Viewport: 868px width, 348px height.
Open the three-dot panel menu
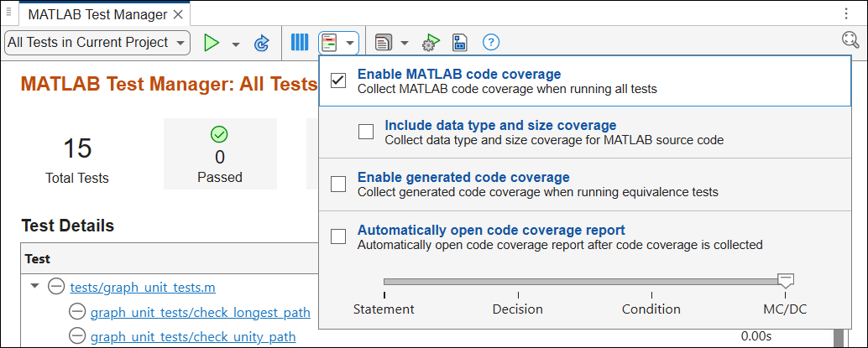point(846,13)
